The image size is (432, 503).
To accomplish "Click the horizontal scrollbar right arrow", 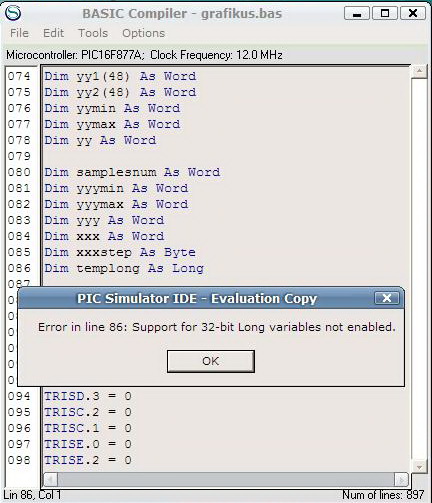I will tap(401, 480).
